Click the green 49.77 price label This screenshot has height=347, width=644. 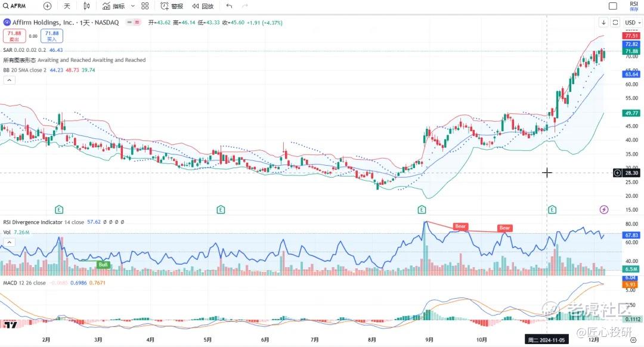coord(631,113)
